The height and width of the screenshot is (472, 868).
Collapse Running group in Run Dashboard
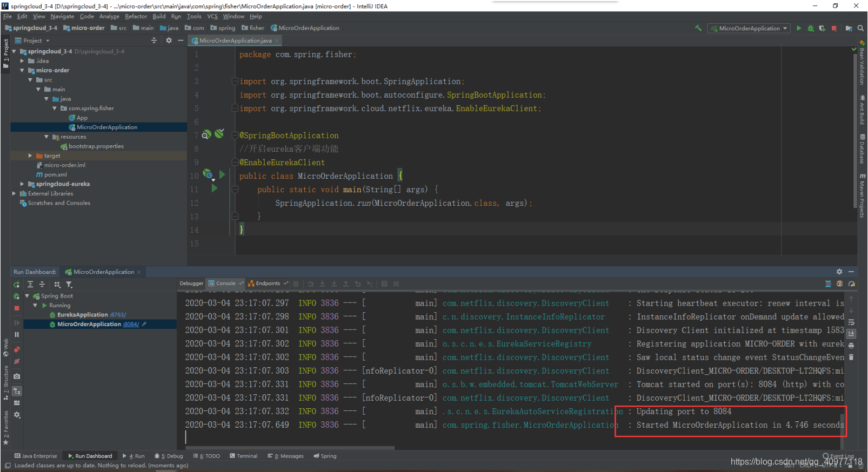click(36, 305)
